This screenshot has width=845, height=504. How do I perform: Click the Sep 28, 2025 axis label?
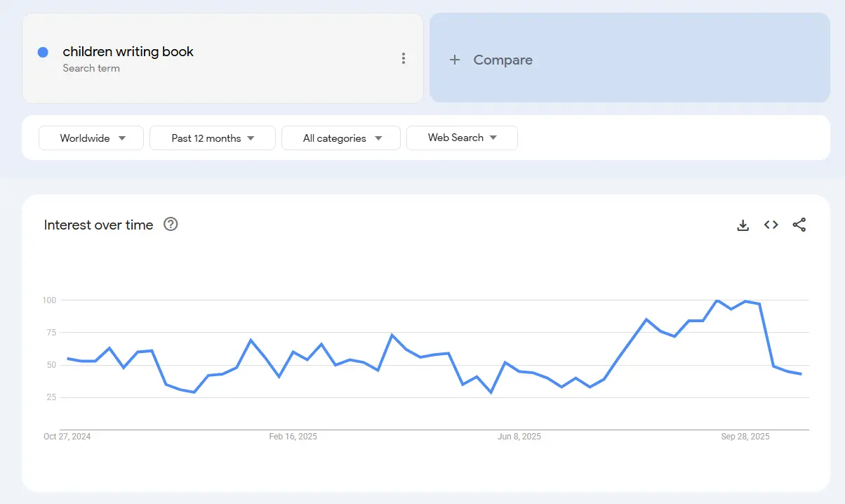click(x=745, y=436)
